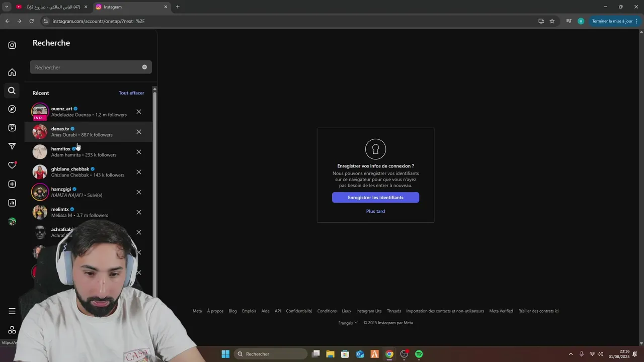Open Résilier des contrats ici link
Viewport: 644px width, 362px height.
pyautogui.click(x=538, y=311)
